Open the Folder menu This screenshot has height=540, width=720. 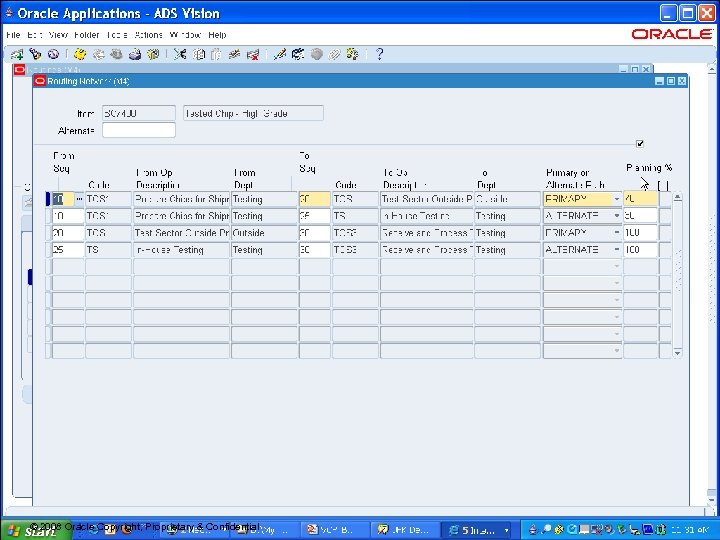point(86,35)
